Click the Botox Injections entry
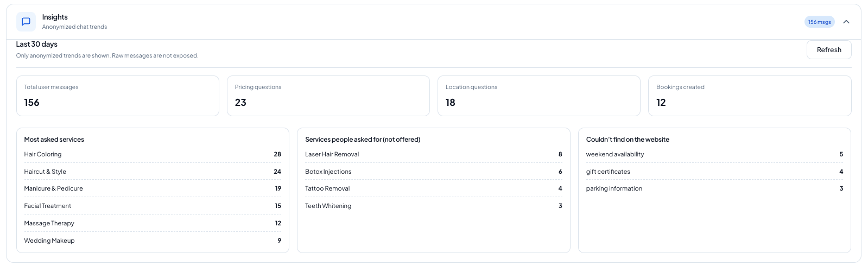This screenshot has height=265, width=868. 328,172
